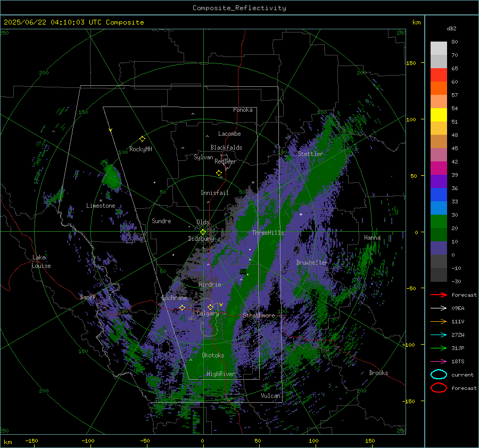The width and height of the screenshot is (479, 448).
Task: Click the Stettler city label
Action: (x=310, y=154)
